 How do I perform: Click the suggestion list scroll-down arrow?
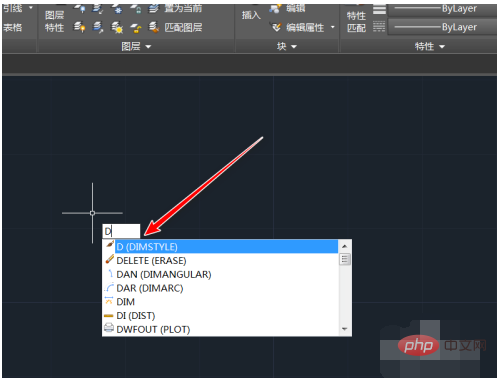[x=345, y=329]
